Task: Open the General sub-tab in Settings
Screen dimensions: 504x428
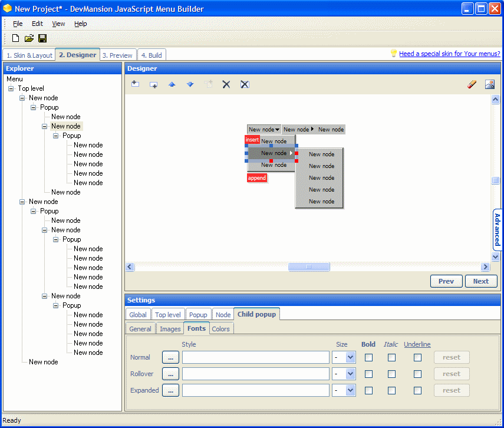Action: tap(140, 329)
